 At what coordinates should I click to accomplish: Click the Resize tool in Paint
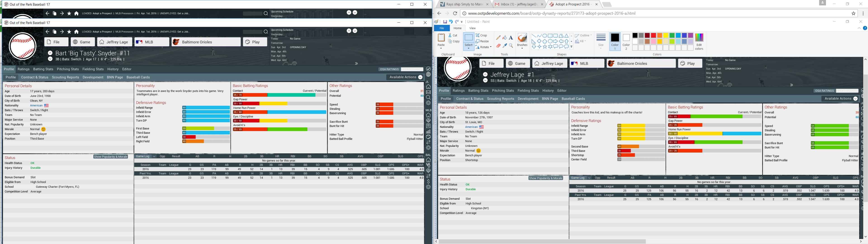pyautogui.click(x=482, y=41)
